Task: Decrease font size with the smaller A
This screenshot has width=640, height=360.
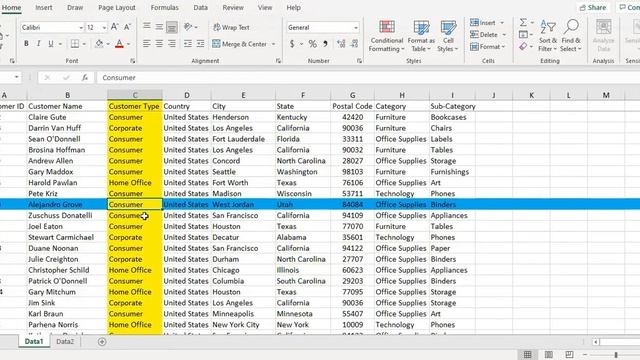Action: click(127, 27)
